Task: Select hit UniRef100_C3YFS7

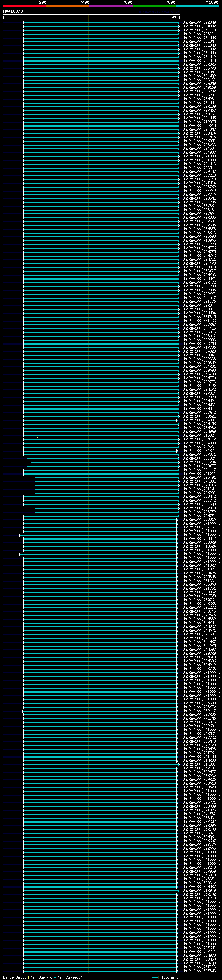Action: pos(199,527)
